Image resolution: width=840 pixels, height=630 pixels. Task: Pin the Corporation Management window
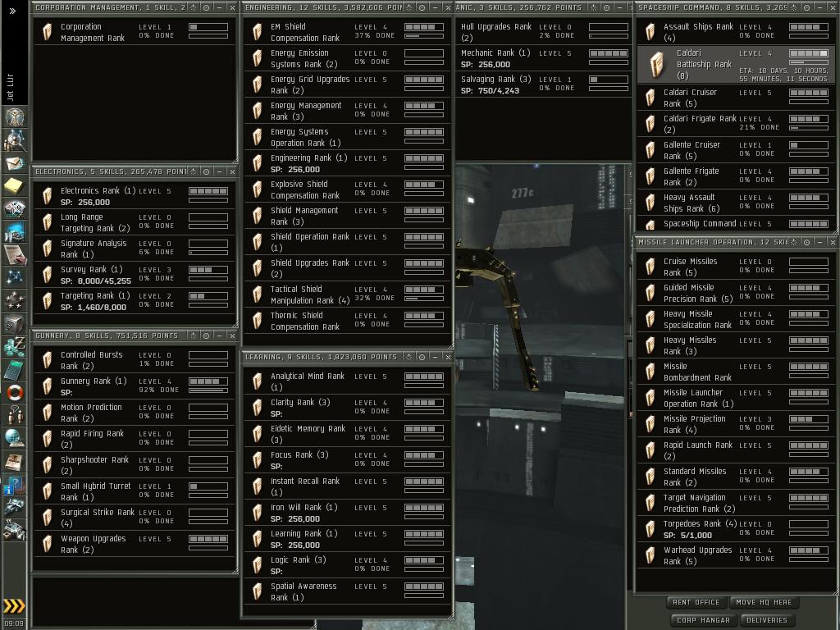tap(194, 7)
